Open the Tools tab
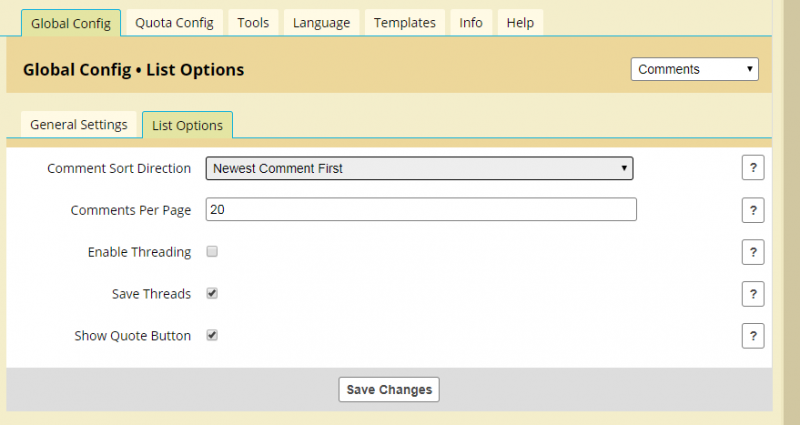Image resolution: width=800 pixels, height=425 pixels. click(x=253, y=23)
